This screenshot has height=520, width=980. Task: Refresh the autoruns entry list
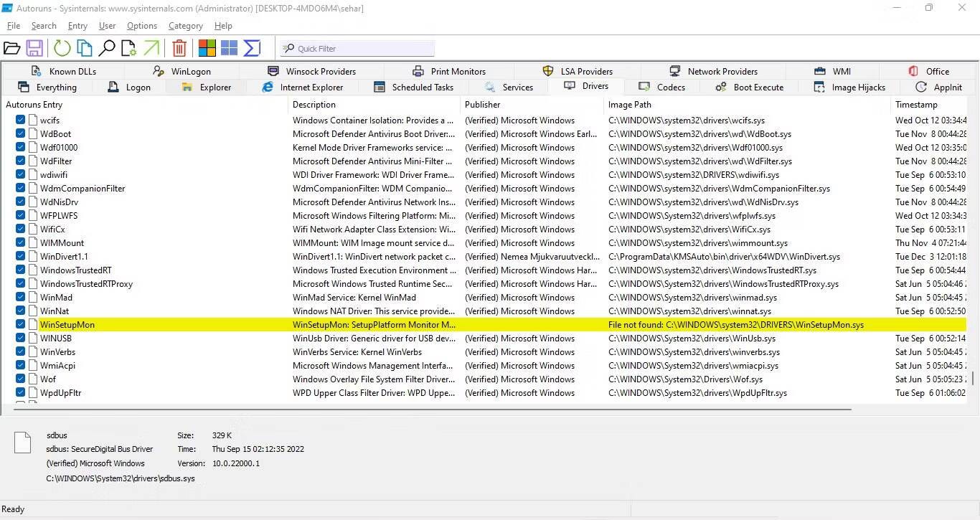coord(62,47)
